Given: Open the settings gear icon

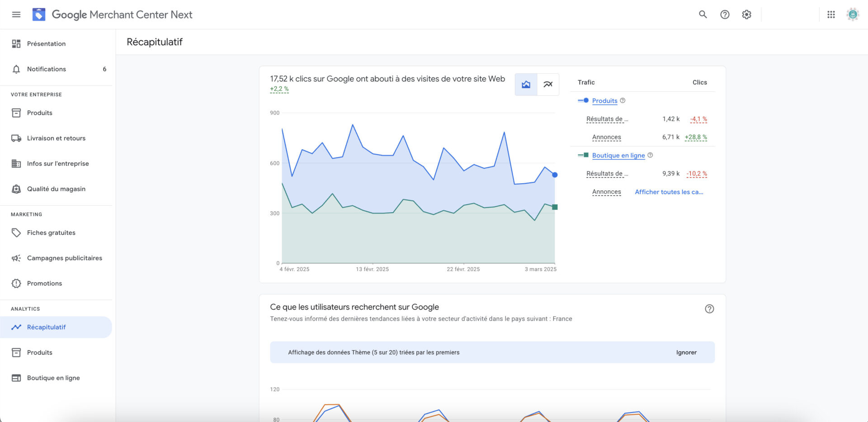Looking at the screenshot, I should pos(746,14).
